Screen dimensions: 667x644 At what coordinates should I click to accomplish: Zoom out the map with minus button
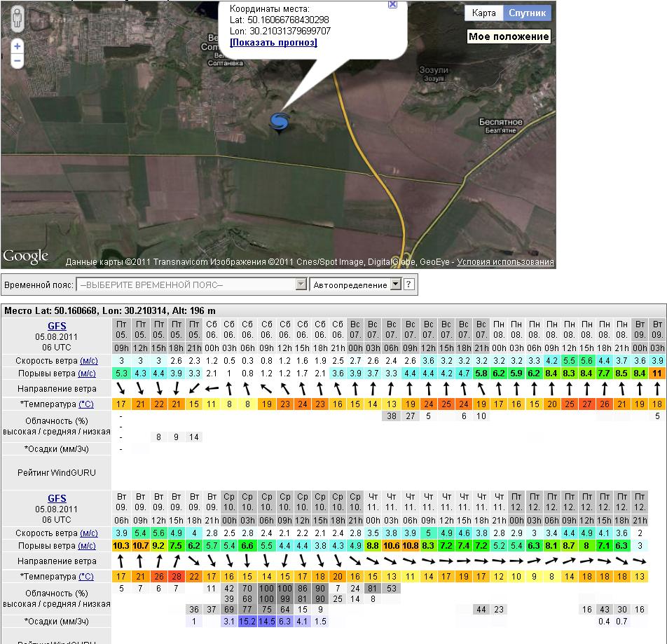point(18,62)
